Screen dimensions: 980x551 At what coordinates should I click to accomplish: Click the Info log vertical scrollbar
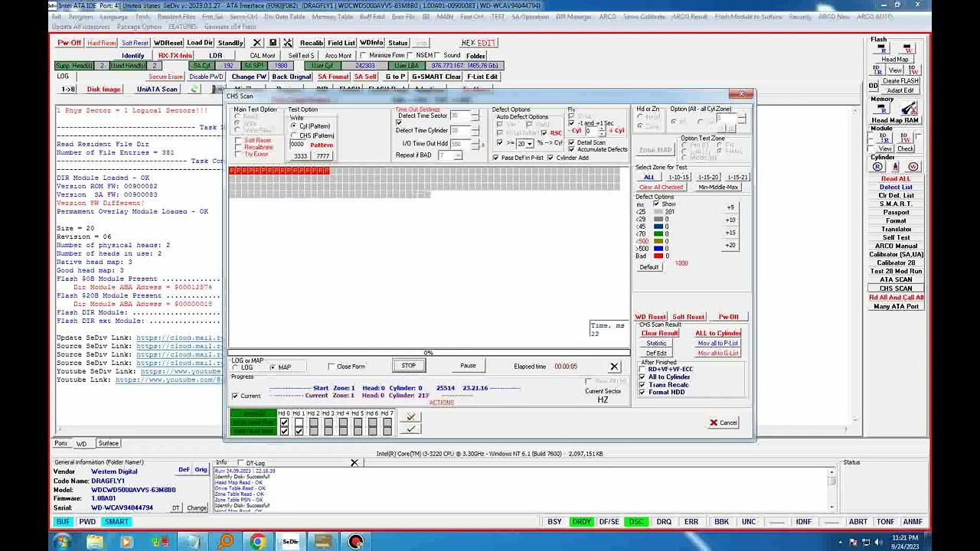831,490
